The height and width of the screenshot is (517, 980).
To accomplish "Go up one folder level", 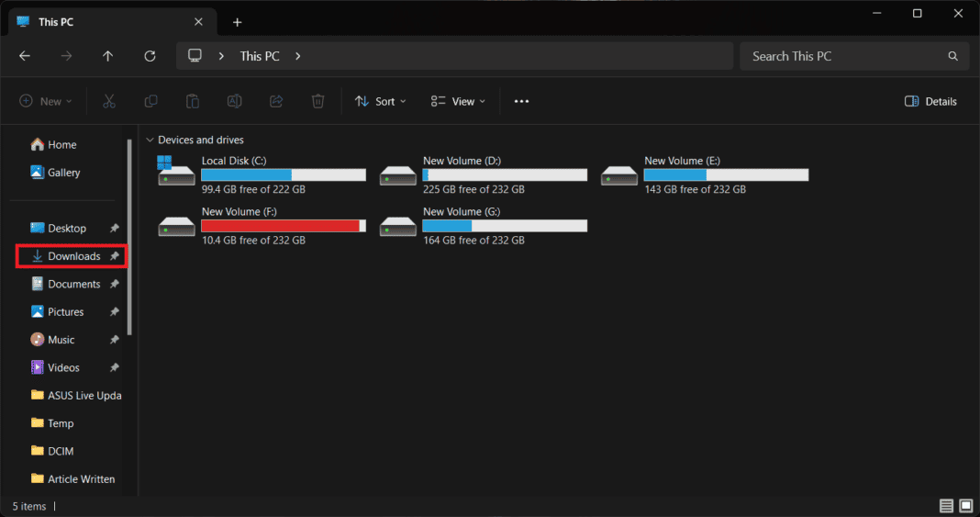I will click(107, 56).
